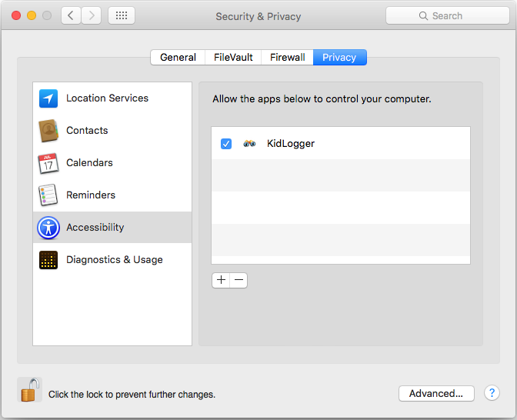This screenshot has height=420, width=517.
Task: Remove an app with the minus button
Action: click(238, 280)
